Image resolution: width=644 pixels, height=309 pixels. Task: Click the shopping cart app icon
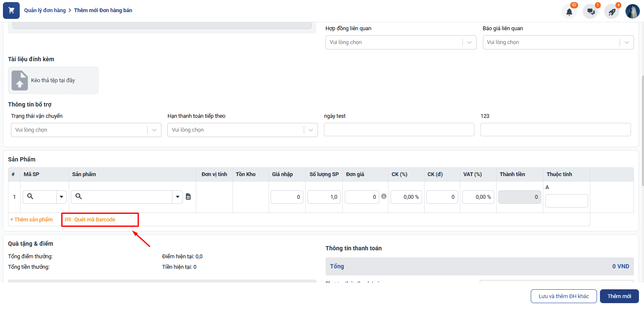11,10
